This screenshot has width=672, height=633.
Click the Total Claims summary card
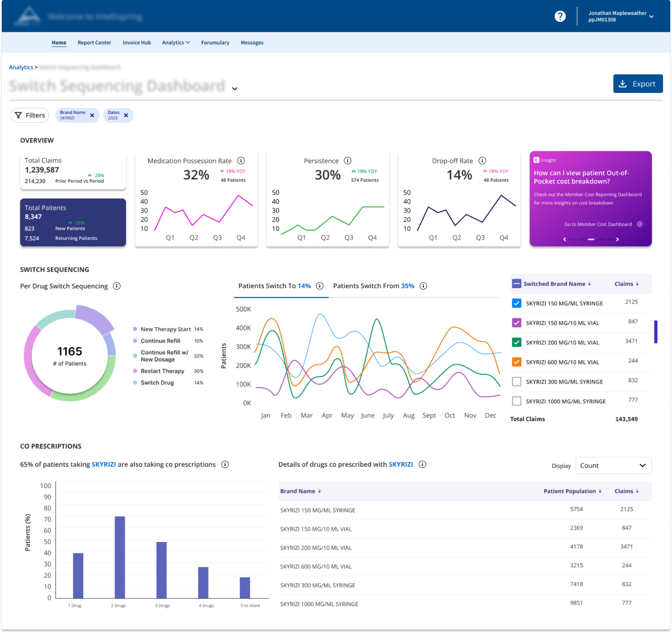tap(73, 170)
